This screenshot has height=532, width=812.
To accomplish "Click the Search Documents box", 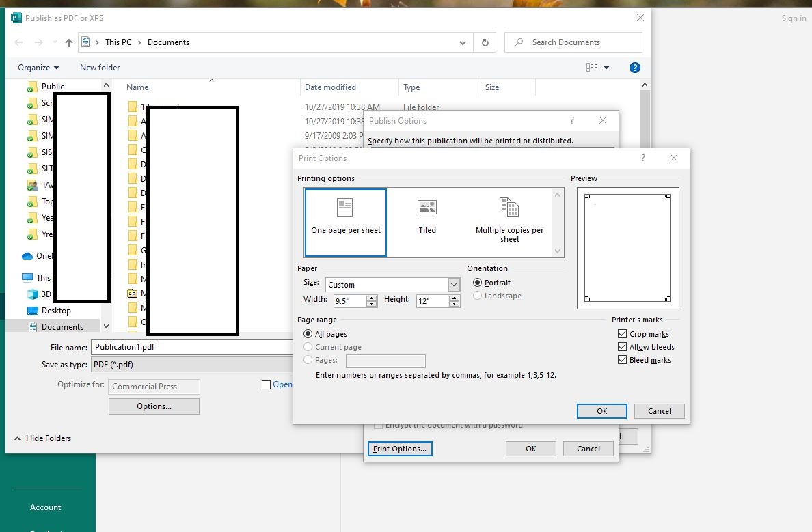I will 573,42.
